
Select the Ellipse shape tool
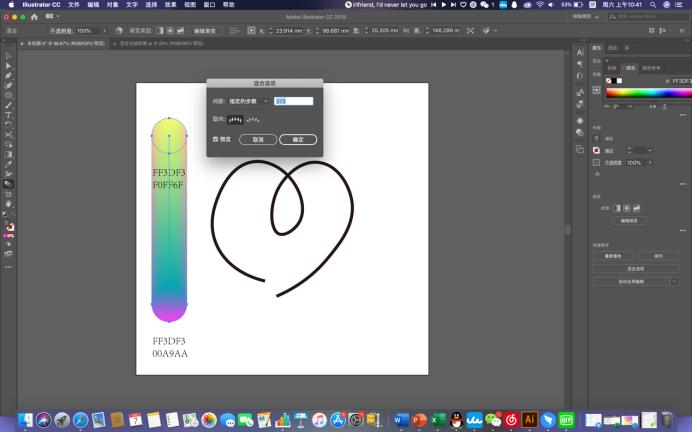point(8,95)
